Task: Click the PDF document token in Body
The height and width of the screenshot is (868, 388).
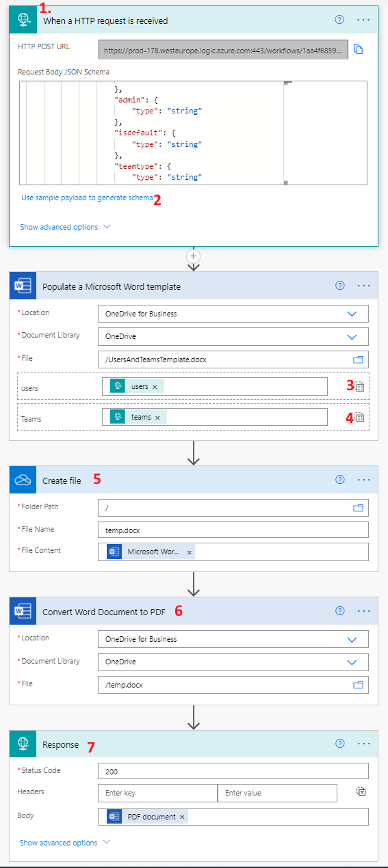Action: point(147,817)
